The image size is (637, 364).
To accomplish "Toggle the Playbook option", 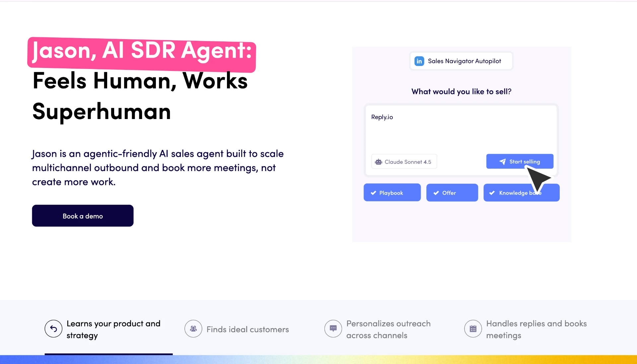I will click(392, 193).
